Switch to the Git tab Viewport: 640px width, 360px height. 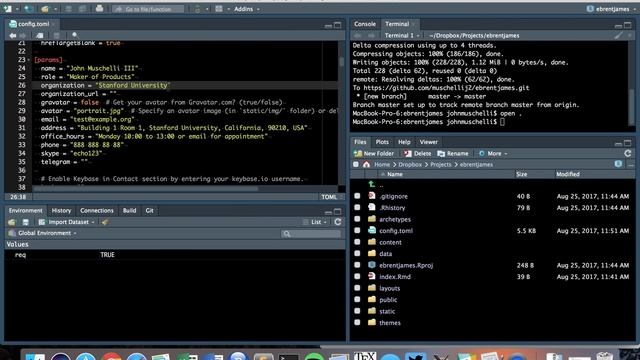[149, 211]
